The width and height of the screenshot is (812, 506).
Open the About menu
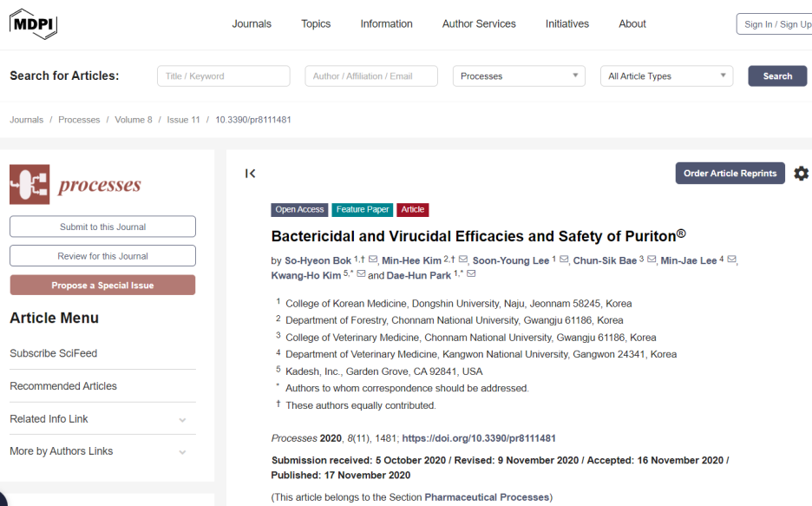pyautogui.click(x=632, y=23)
